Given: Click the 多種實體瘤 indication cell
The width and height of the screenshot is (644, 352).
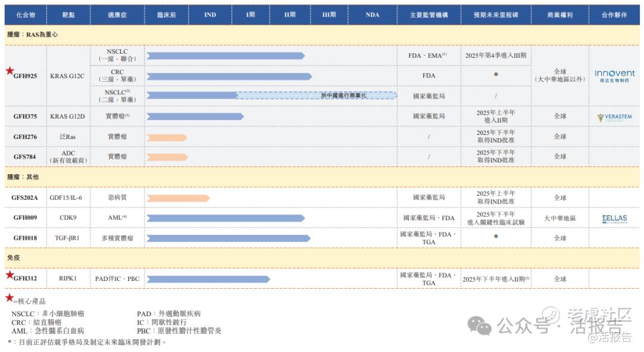Looking at the screenshot, I should (x=117, y=238).
